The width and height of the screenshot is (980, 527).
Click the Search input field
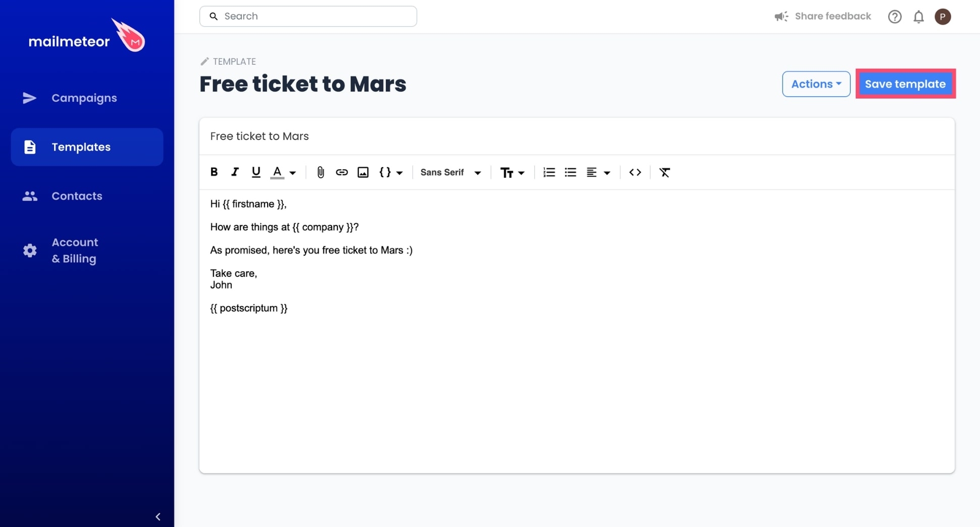point(308,16)
